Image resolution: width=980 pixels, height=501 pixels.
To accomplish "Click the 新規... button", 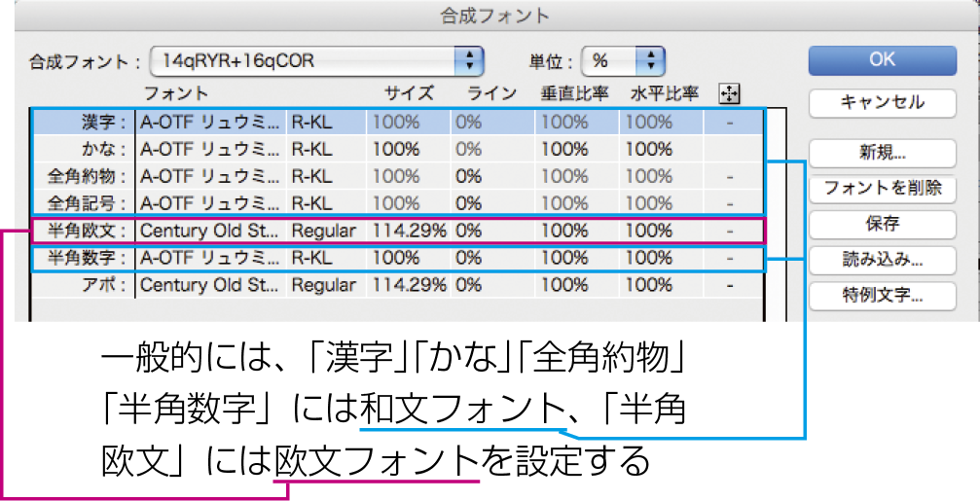I will point(882,154).
